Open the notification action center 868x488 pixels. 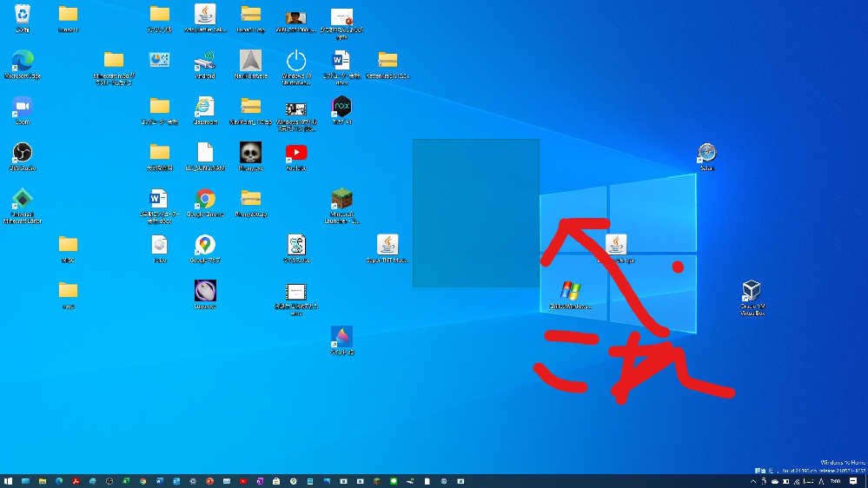coord(853,481)
